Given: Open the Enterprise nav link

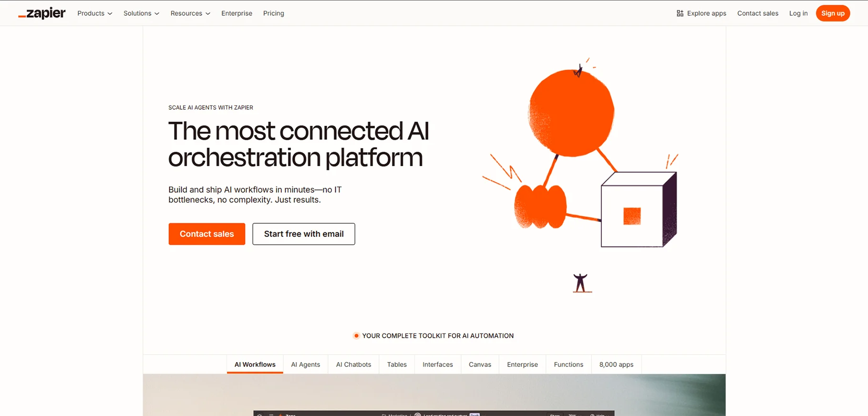Looking at the screenshot, I should 237,13.
